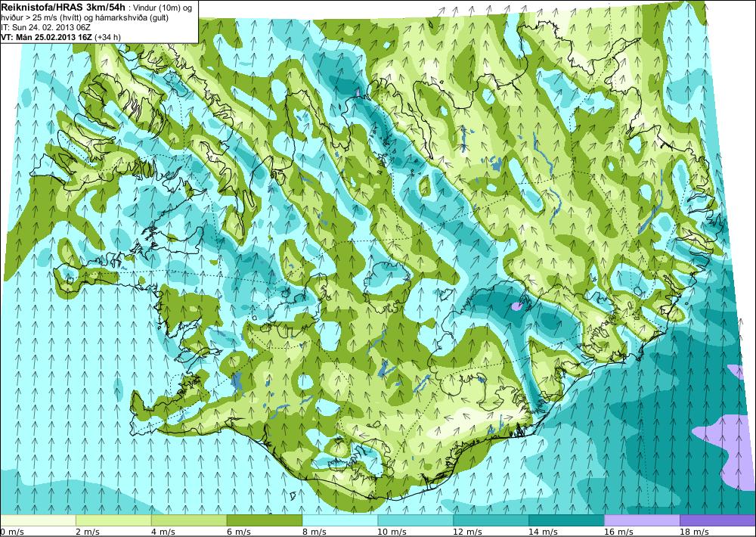Click the 18 m/s purple legend swatch
756x537 pixels.
click(x=717, y=520)
